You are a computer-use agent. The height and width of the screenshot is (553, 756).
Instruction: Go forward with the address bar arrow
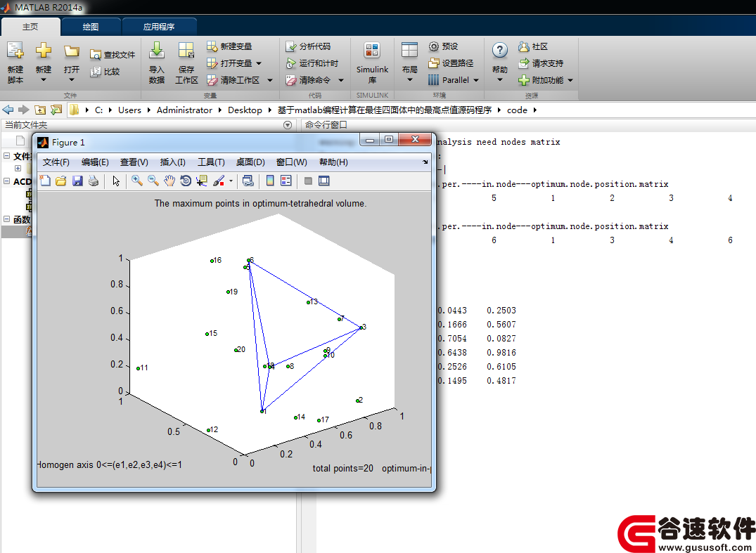point(24,110)
